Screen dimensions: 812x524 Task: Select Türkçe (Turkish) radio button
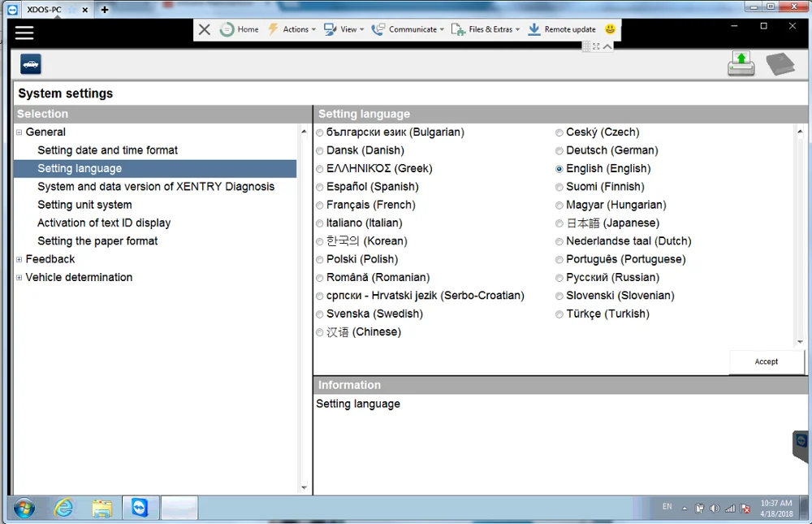pyautogui.click(x=559, y=314)
